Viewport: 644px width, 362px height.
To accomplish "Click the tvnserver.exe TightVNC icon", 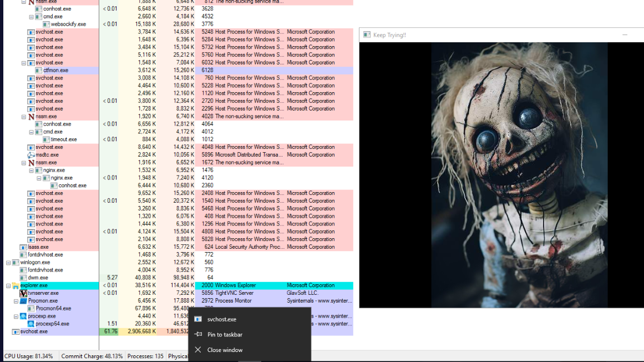I will [23, 293].
